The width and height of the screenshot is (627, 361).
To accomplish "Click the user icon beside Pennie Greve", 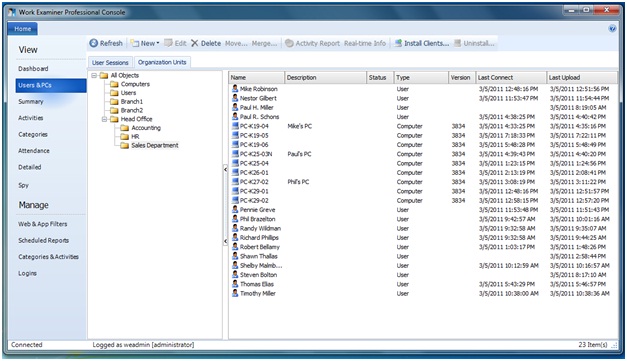I will coord(235,209).
